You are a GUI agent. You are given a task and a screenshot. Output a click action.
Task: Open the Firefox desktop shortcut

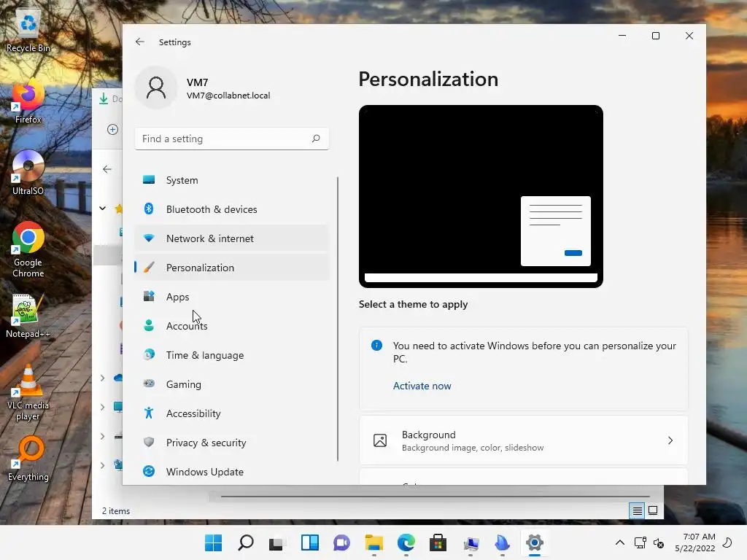point(28,102)
